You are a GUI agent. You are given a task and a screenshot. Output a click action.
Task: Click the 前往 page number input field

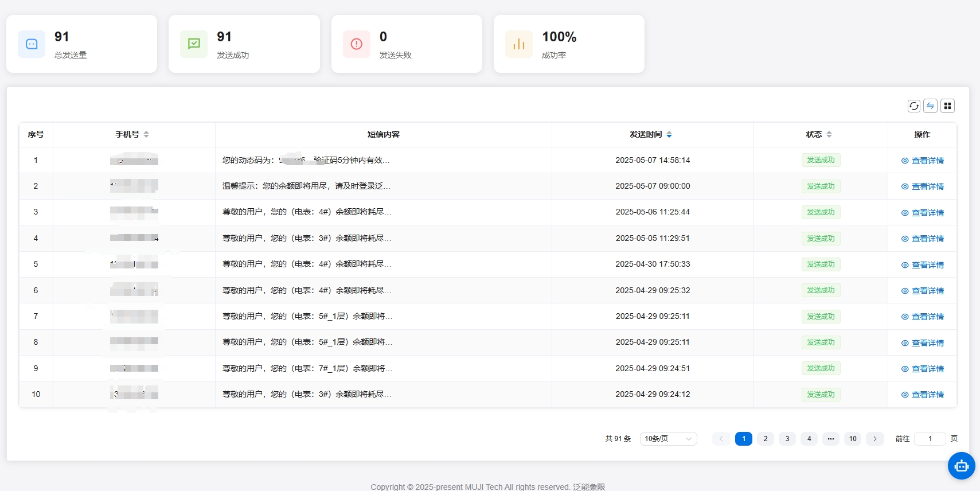tap(930, 439)
